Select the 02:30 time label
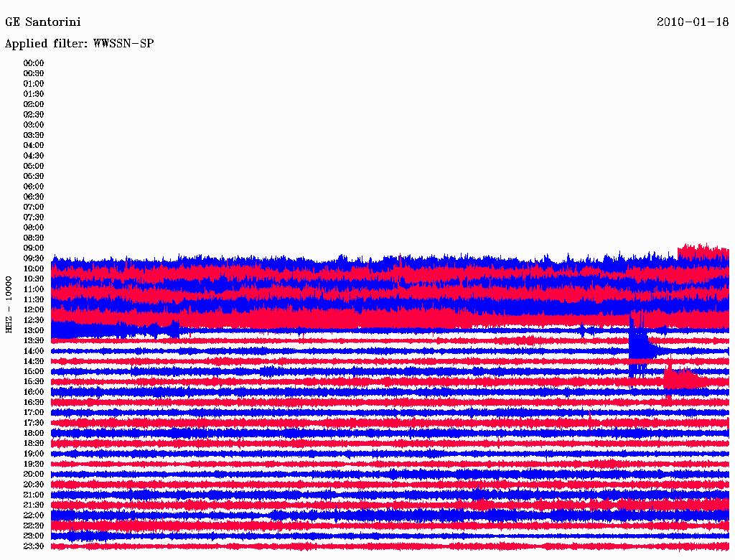This screenshot has height=560, width=735. 33,114
